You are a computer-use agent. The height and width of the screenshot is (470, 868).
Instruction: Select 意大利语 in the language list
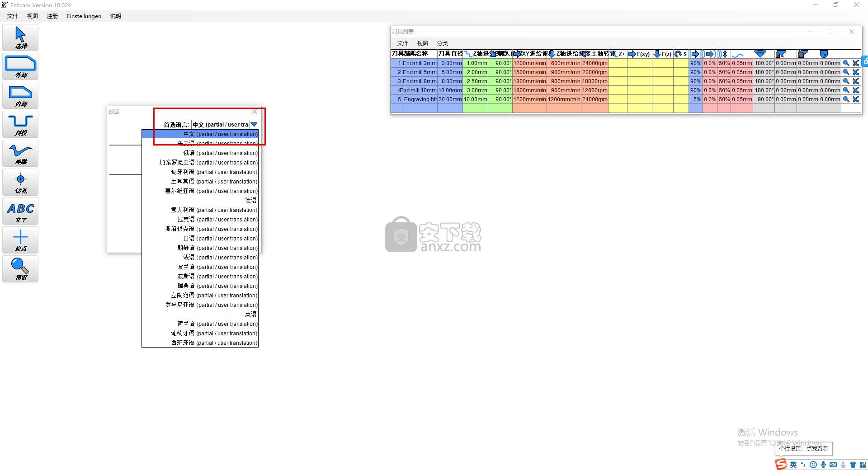(200, 210)
